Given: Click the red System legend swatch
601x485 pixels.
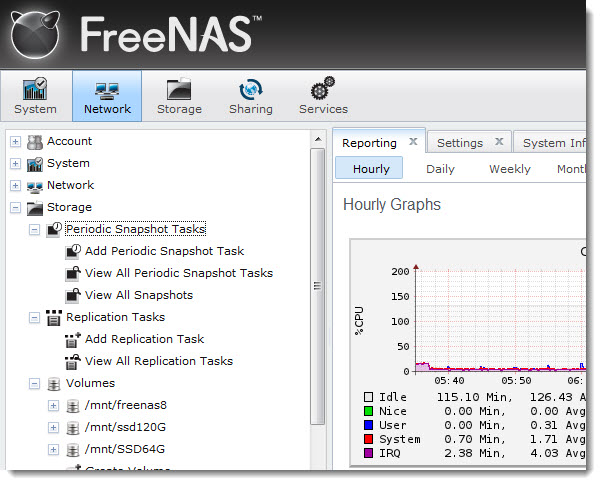Looking at the screenshot, I should tap(368, 439).
